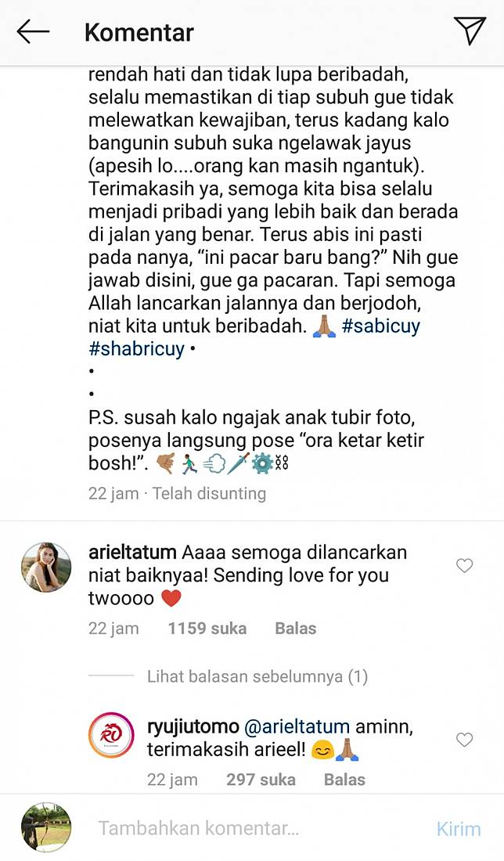Focus the Tambahkan komentar input field

(258, 828)
